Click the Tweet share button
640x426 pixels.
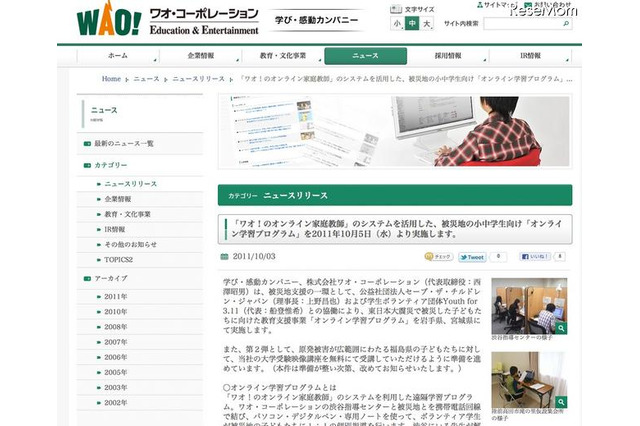click(472, 257)
